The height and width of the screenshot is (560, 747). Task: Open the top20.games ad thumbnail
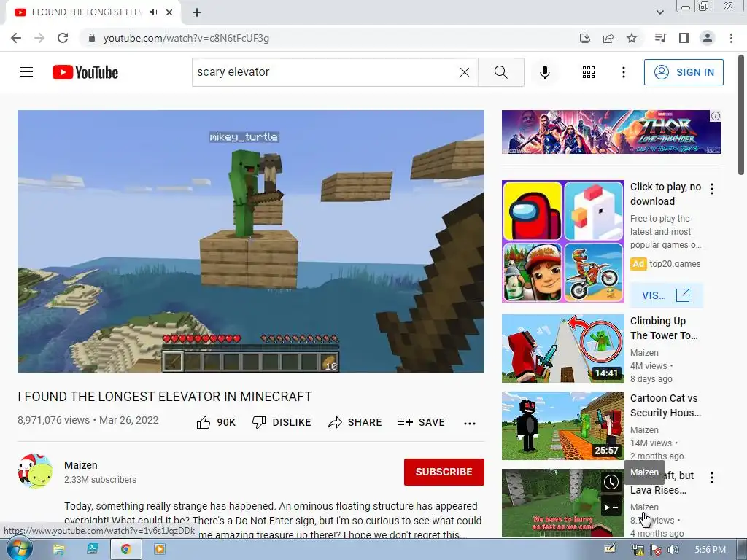click(562, 241)
